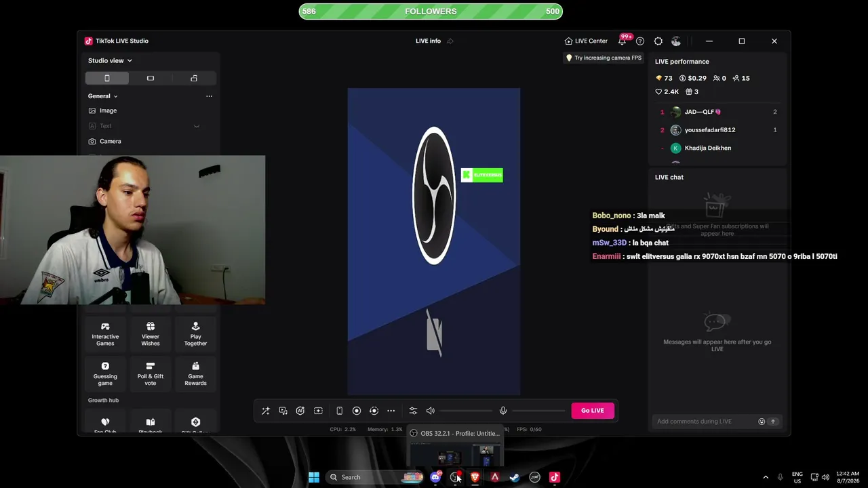Open the taskbar clock and date

[848, 477]
